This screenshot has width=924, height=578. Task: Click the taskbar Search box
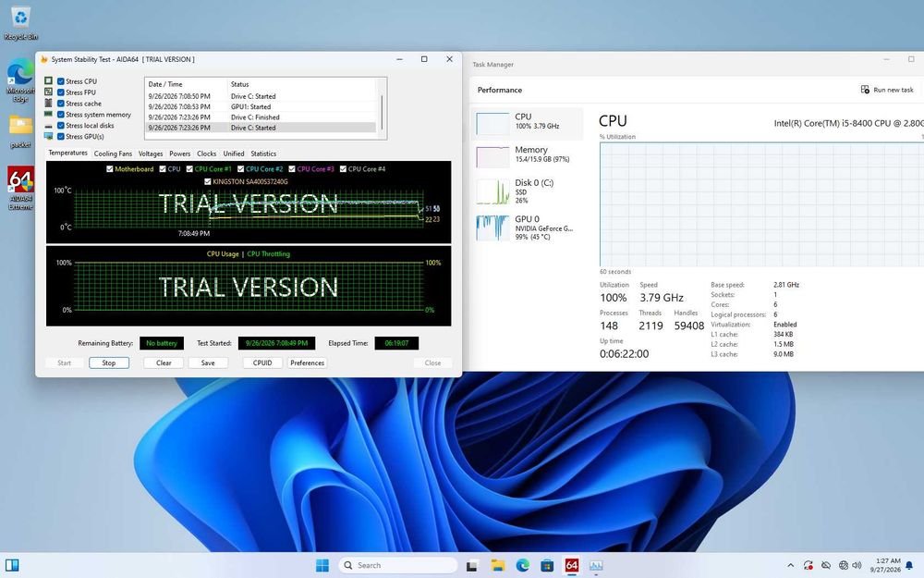[x=398, y=566]
